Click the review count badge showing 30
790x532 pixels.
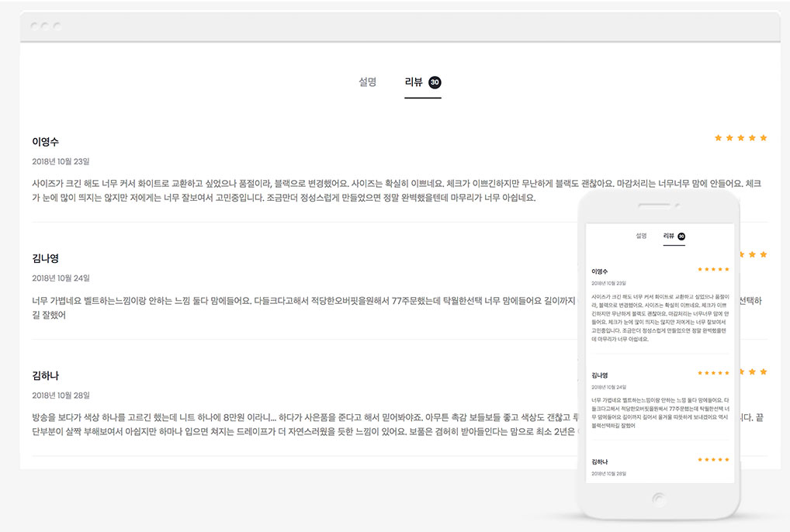[435, 81]
